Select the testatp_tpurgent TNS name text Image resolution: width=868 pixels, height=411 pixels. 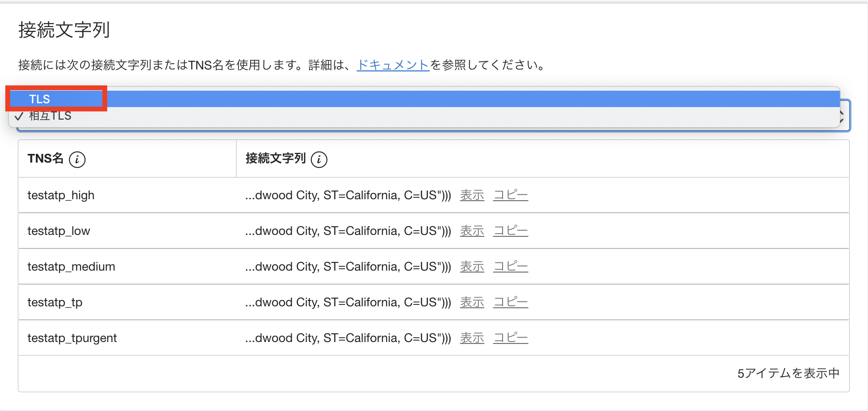pyautogui.click(x=72, y=338)
